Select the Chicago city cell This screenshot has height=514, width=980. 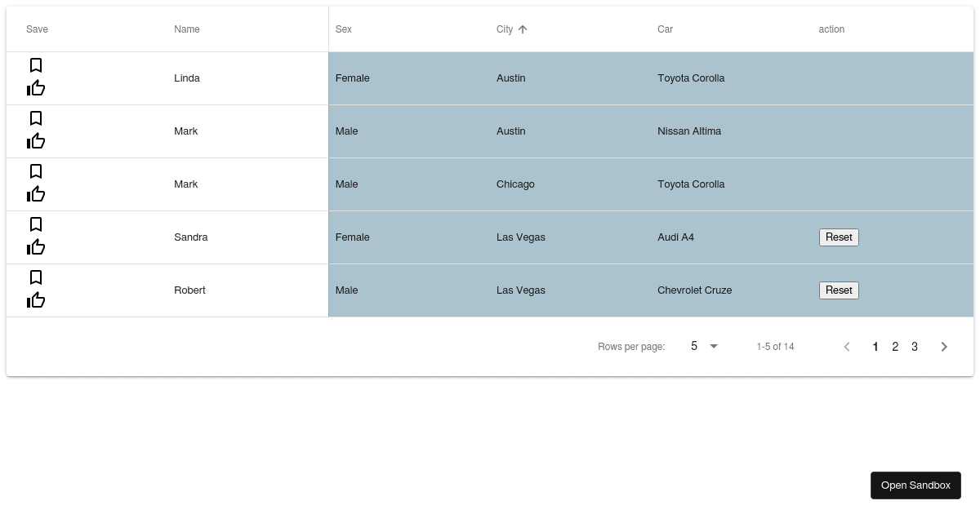coord(515,184)
